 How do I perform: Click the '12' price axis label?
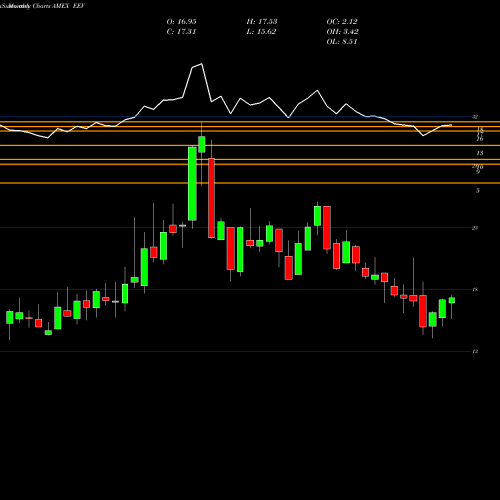(475, 351)
